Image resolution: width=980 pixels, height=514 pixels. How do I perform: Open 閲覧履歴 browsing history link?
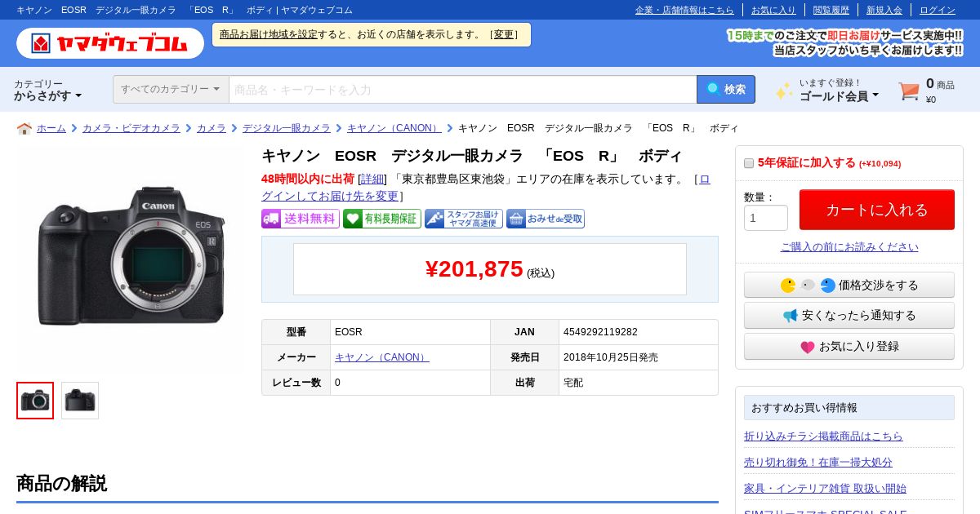pyautogui.click(x=831, y=10)
